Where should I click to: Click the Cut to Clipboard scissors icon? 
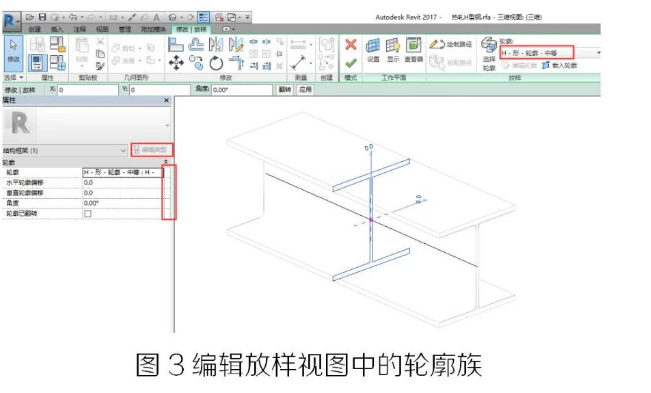[x=100, y=41]
